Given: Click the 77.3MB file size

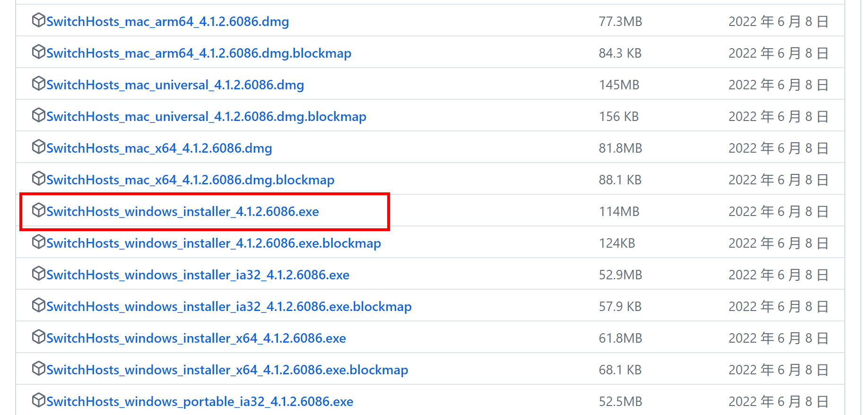Looking at the screenshot, I should pyautogui.click(x=620, y=22).
